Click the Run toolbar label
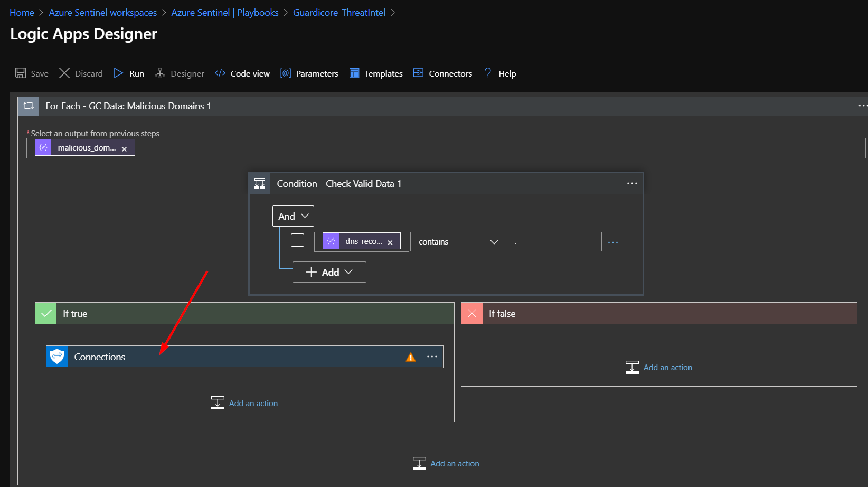The height and width of the screenshot is (487, 868). click(137, 74)
